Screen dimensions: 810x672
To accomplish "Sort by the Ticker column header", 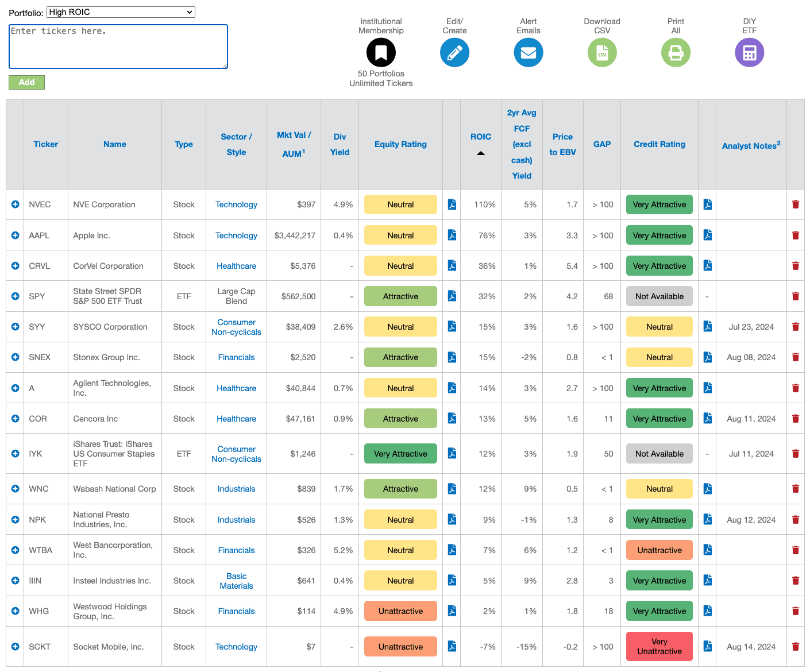I will pos(46,144).
